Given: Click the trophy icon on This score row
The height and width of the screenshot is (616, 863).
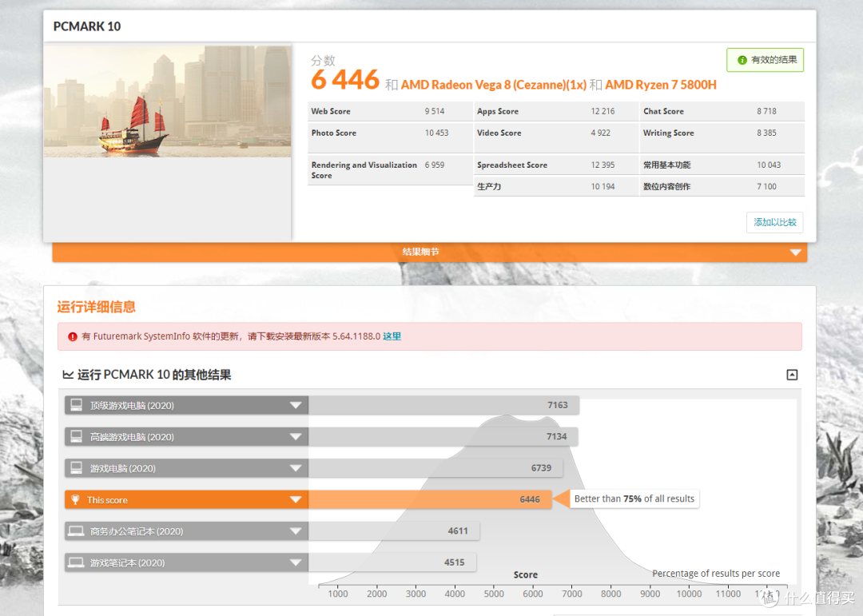Looking at the screenshot, I should [x=75, y=500].
